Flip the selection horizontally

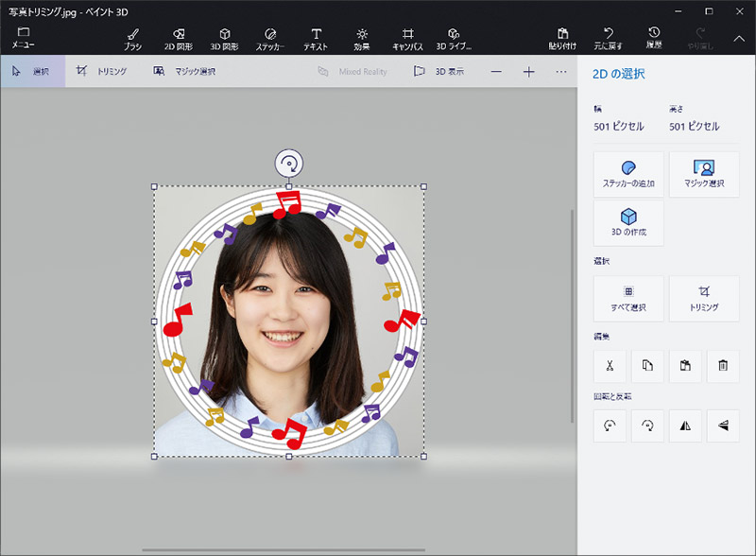pos(685,426)
